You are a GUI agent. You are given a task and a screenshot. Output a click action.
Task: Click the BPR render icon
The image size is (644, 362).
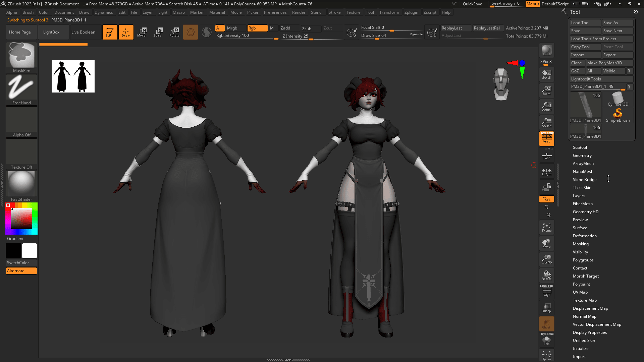click(546, 50)
